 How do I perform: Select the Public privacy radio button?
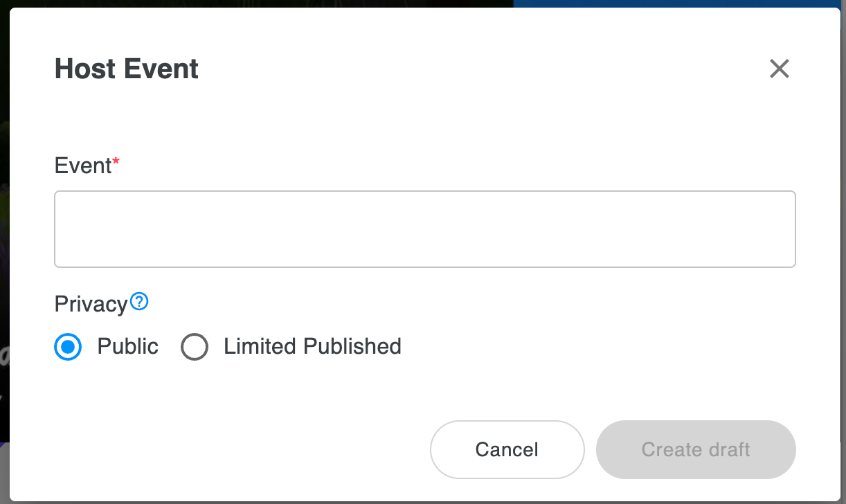[x=68, y=347]
